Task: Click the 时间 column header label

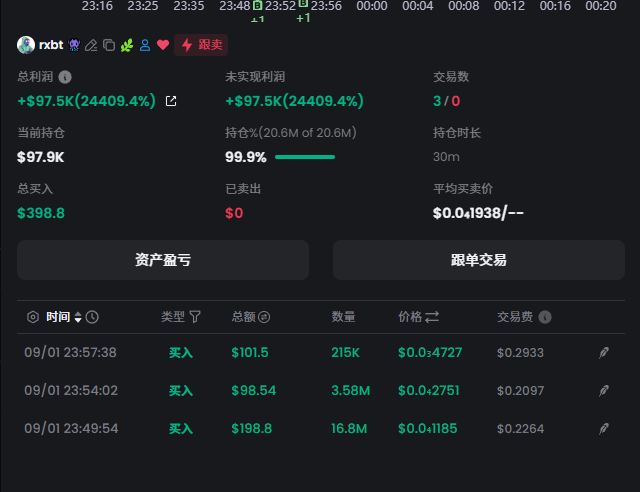Action: [x=58, y=317]
